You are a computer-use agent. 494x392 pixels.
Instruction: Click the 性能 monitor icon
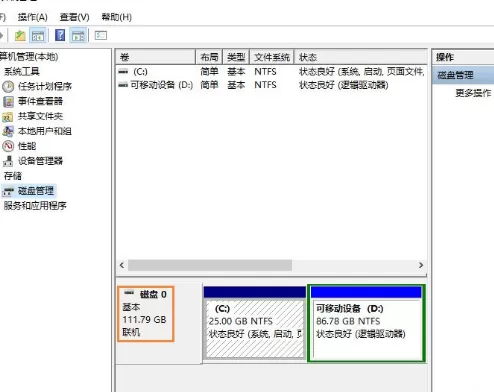coord(8,146)
